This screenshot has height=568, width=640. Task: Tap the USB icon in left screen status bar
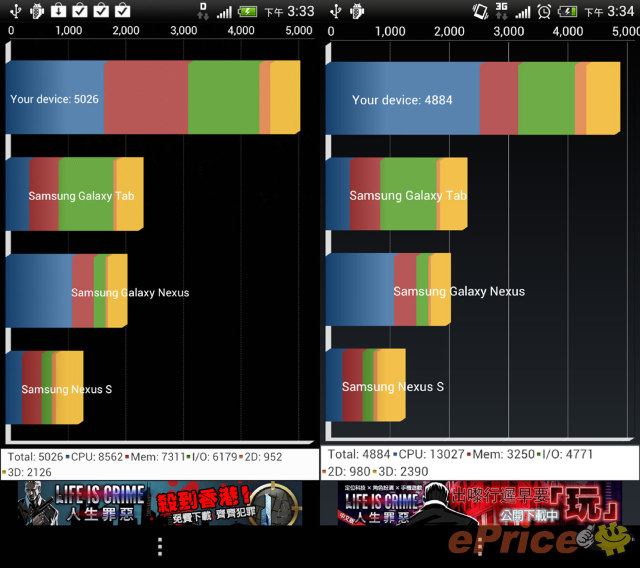(13, 12)
